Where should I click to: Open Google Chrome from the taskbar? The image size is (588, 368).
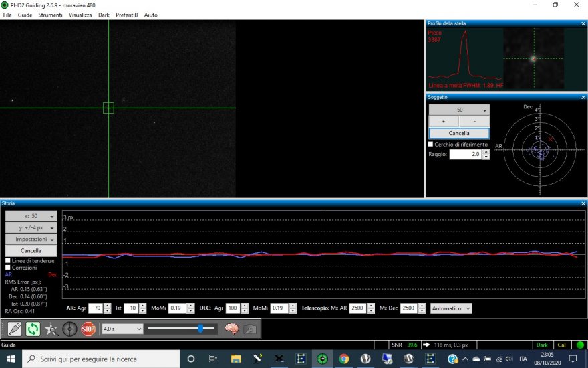(344, 359)
